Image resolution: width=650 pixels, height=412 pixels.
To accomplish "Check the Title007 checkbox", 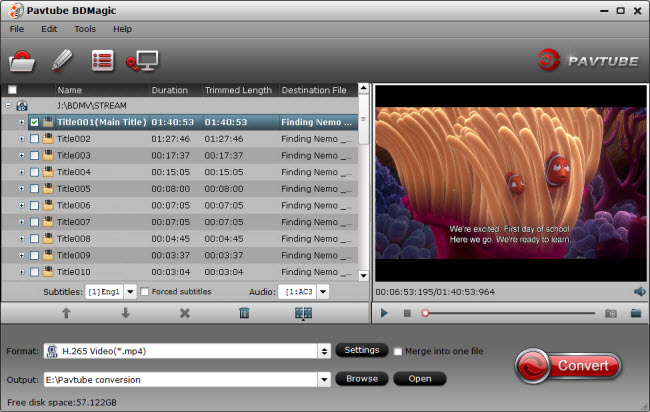I will click(x=34, y=222).
